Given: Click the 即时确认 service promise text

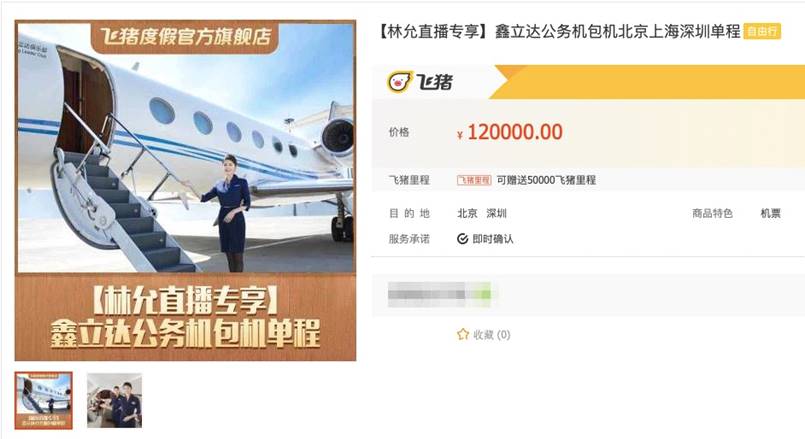Looking at the screenshot, I should coord(493,239).
